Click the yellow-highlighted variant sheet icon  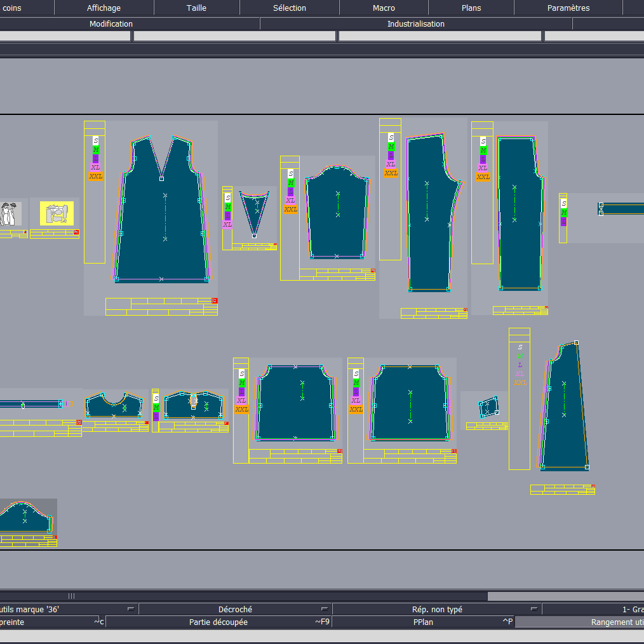point(57,213)
